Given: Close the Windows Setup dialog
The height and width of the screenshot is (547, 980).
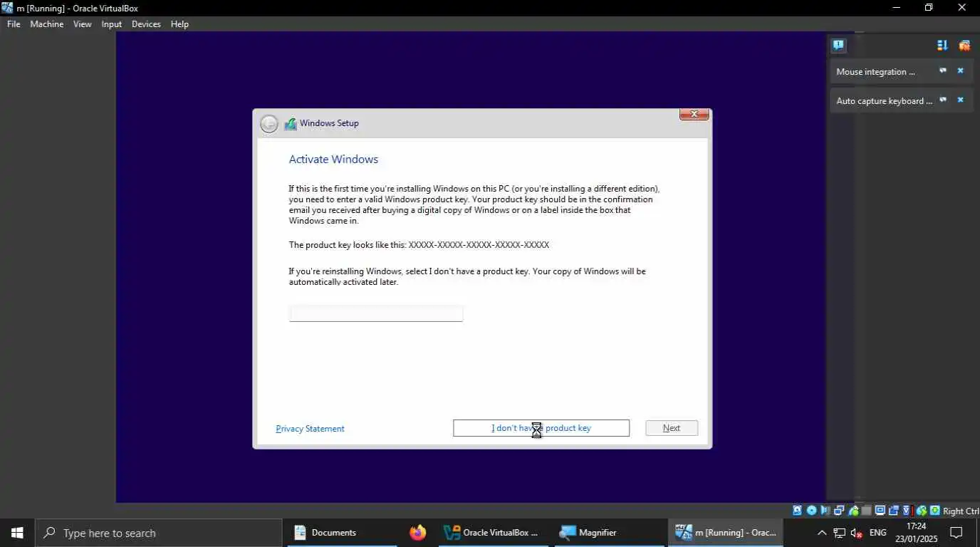Looking at the screenshot, I should pos(694,115).
